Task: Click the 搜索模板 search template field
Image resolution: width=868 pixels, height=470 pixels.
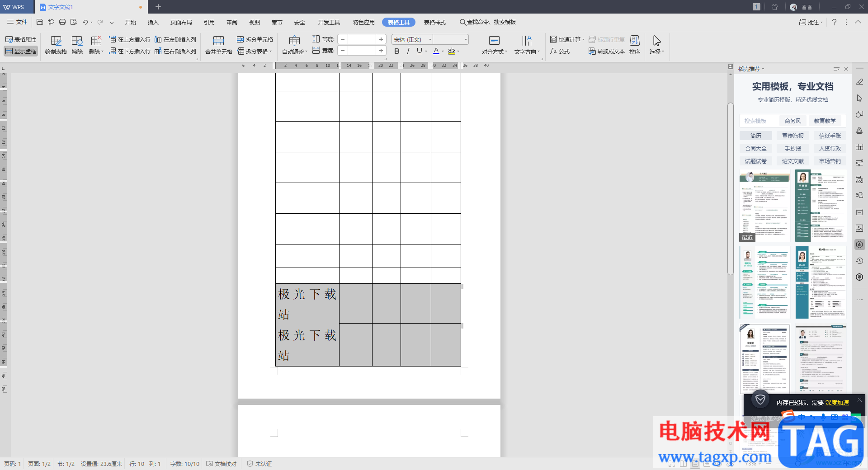Action: pyautogui.click(x=759, y=121)
